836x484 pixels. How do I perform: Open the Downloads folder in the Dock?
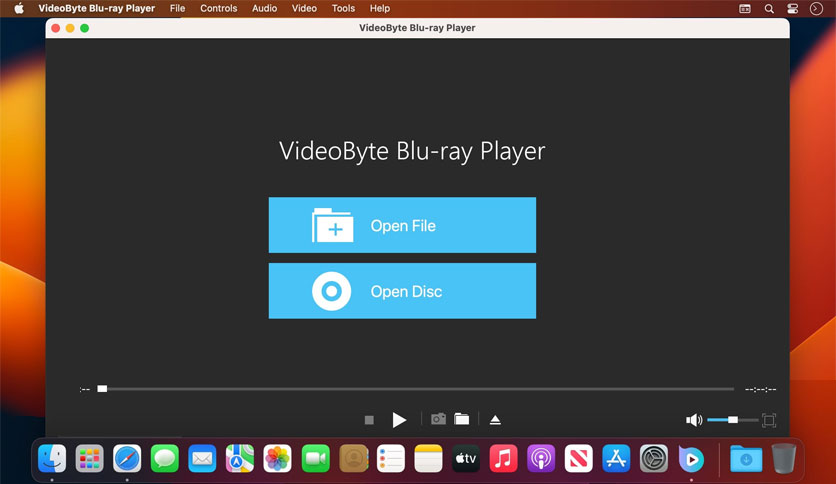[746, 458]
